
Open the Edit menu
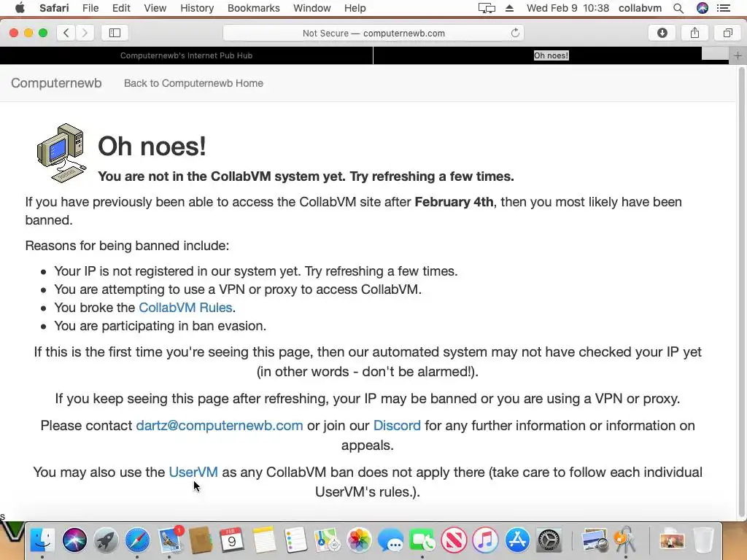[121, 8]
